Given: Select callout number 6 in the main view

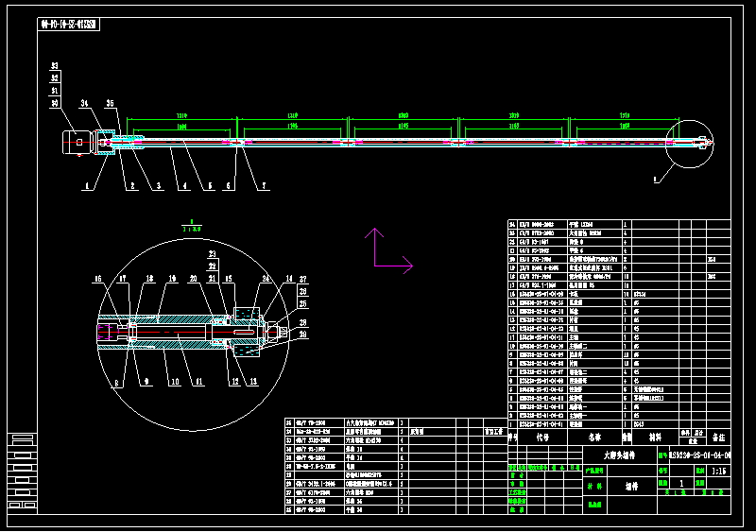Looking at the screenshot, I should 229,186.
